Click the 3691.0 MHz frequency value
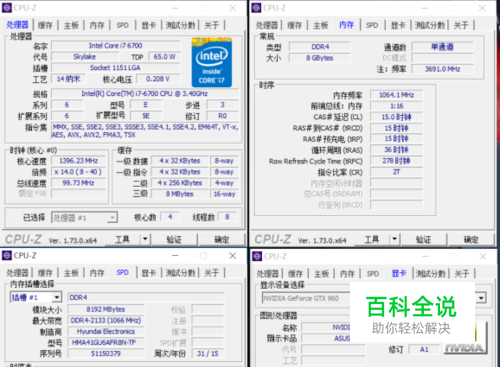500x367 pixels. 442,69
